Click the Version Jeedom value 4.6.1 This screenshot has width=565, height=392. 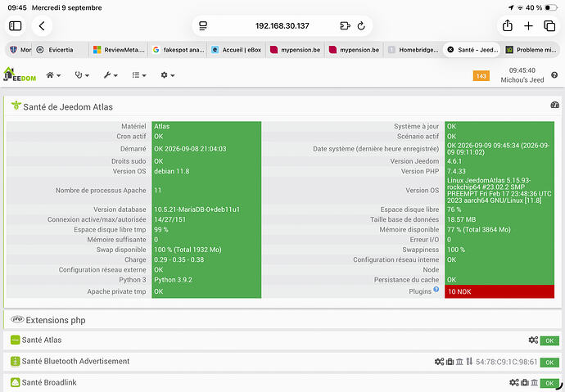pos(454,161)
